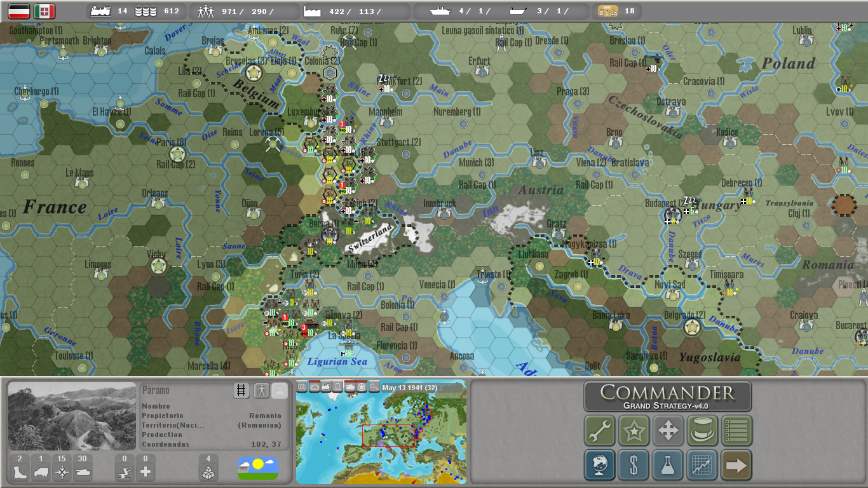This screenshot has height=488, width=868.
Task: Click the manpower people icon
Action: [205, 11]
